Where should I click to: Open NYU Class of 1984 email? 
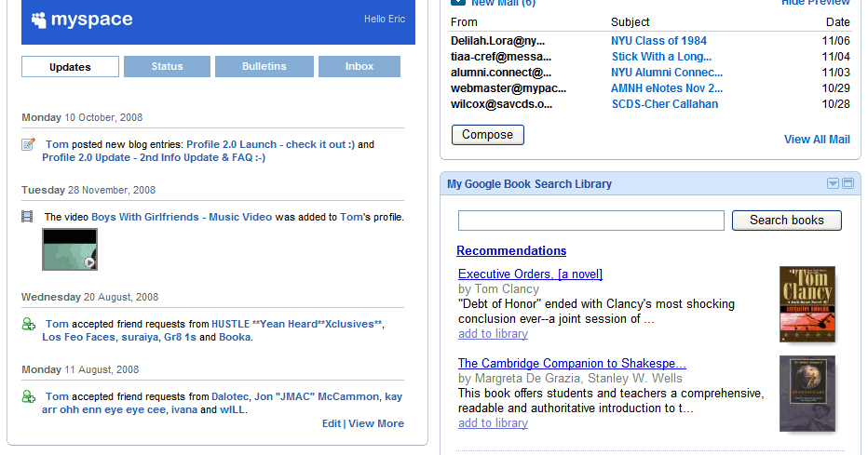(658, 41)
